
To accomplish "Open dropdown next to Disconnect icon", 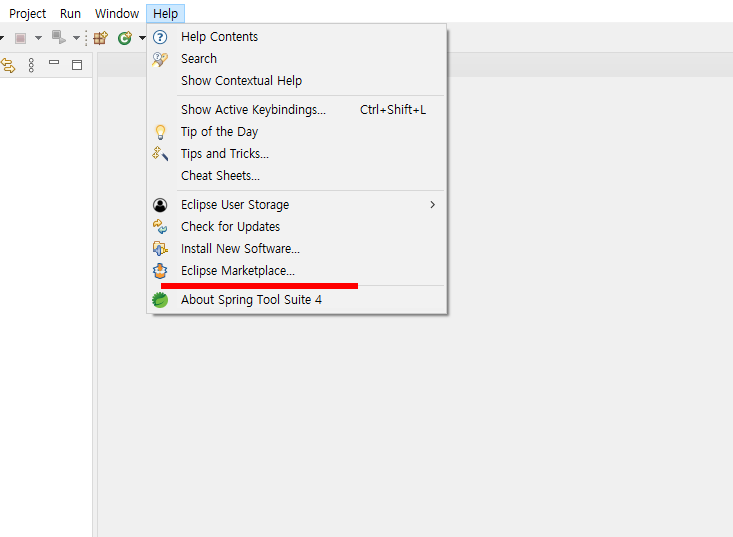I will (76, 38).
